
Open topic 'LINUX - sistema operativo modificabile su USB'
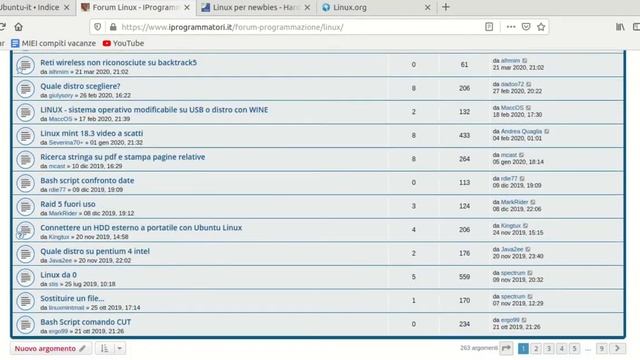pyautogui.click(x=154, y=110)
